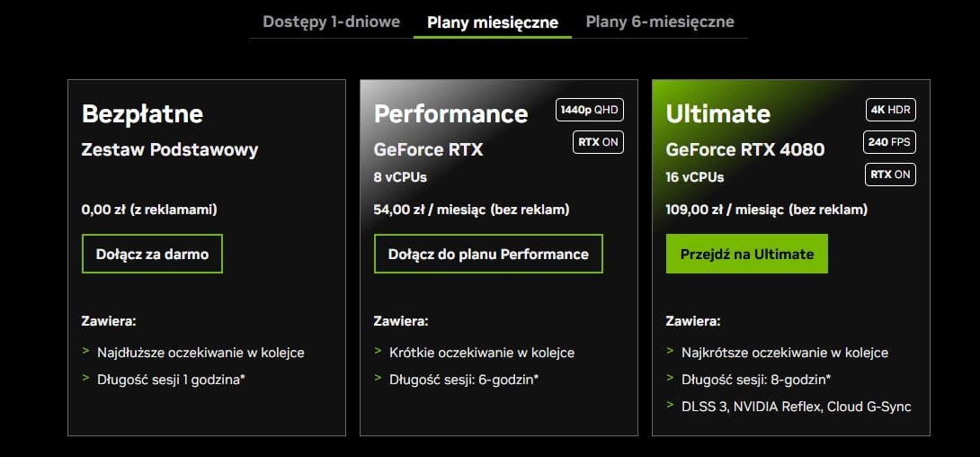
Task: Click the GeForce RTX text in Performance card
Action: click(x=428, y=150)
